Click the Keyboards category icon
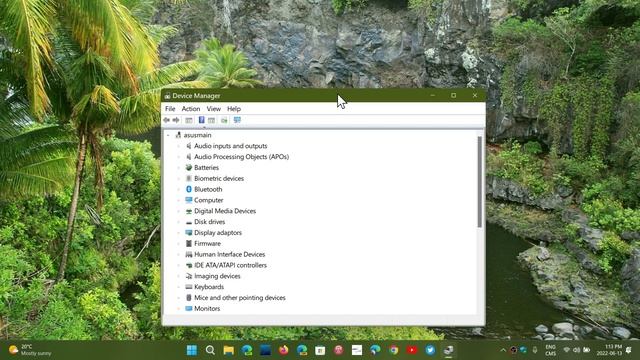 (x=189, y=287)
